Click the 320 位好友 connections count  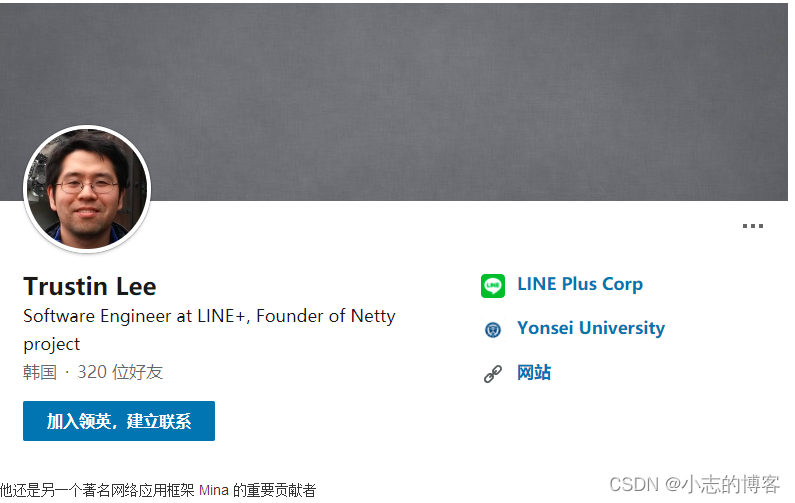[120, 372]
